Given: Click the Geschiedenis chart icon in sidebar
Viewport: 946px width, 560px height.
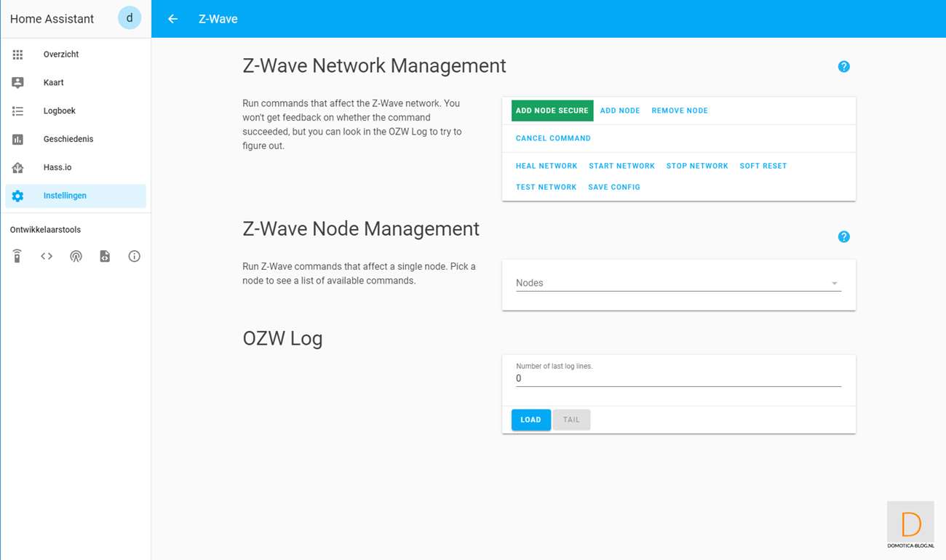Looking at the screenshot, I should [18, 139].
